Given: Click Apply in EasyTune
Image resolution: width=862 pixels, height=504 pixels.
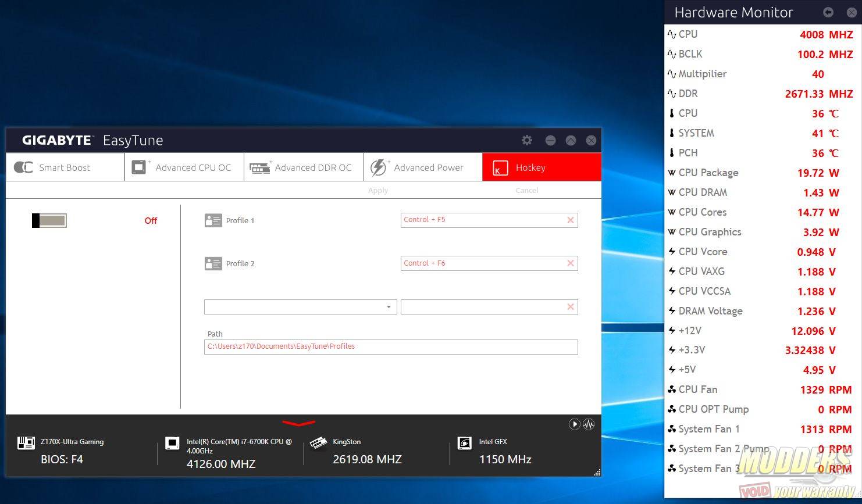Looking at the screenshot, I should (378, 190).
